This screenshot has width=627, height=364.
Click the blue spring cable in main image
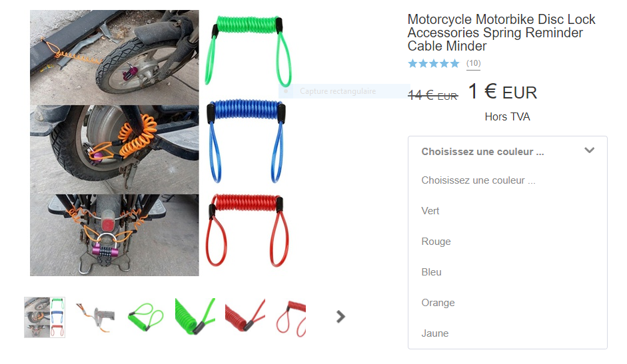pyautogui.click(x=246, y=142)
